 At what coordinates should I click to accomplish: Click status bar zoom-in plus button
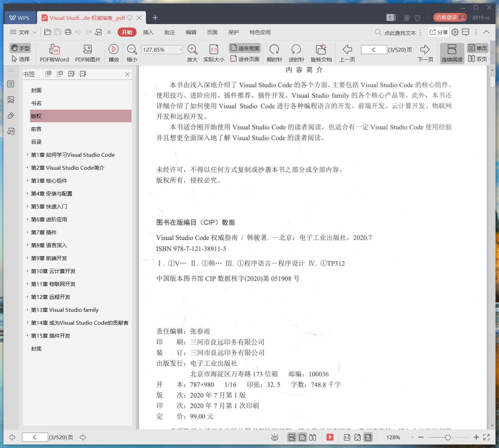click(x=476, y=437)
